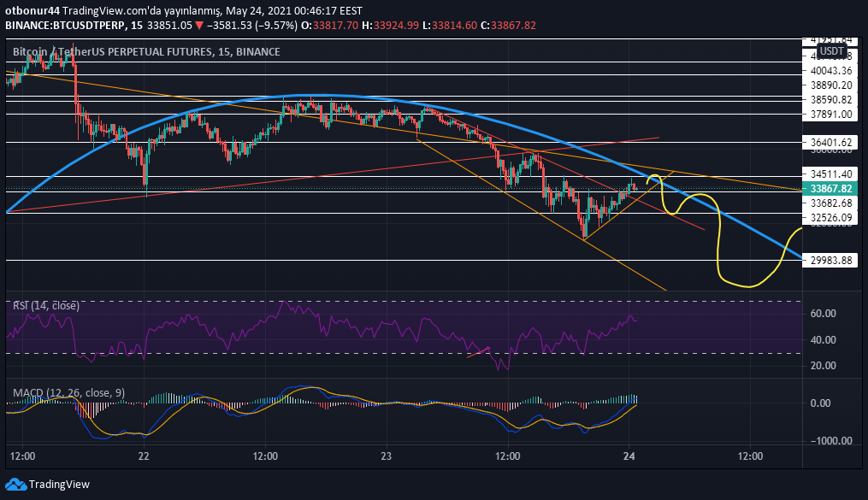Image resolution: width=868 pixels, height=500 pixels.
Task: Click the change value −3581.53 (−9.57%)
Action: tap(252, 26)
